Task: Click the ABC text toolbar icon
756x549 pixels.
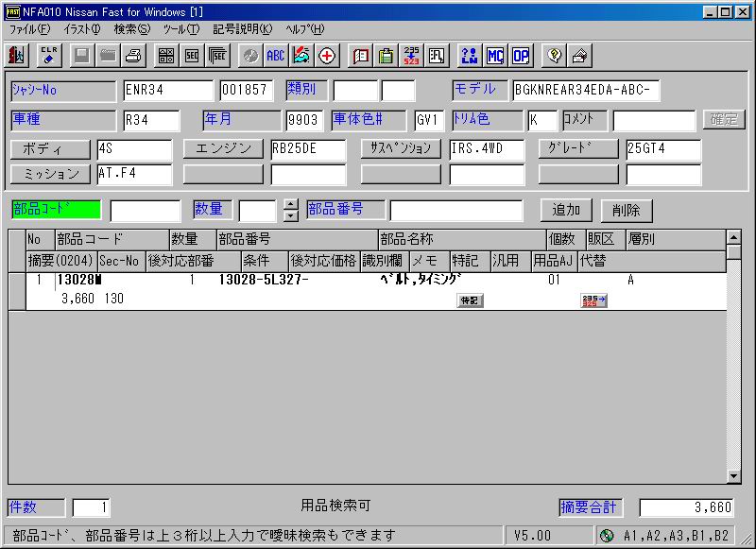Action: [275, 56]
